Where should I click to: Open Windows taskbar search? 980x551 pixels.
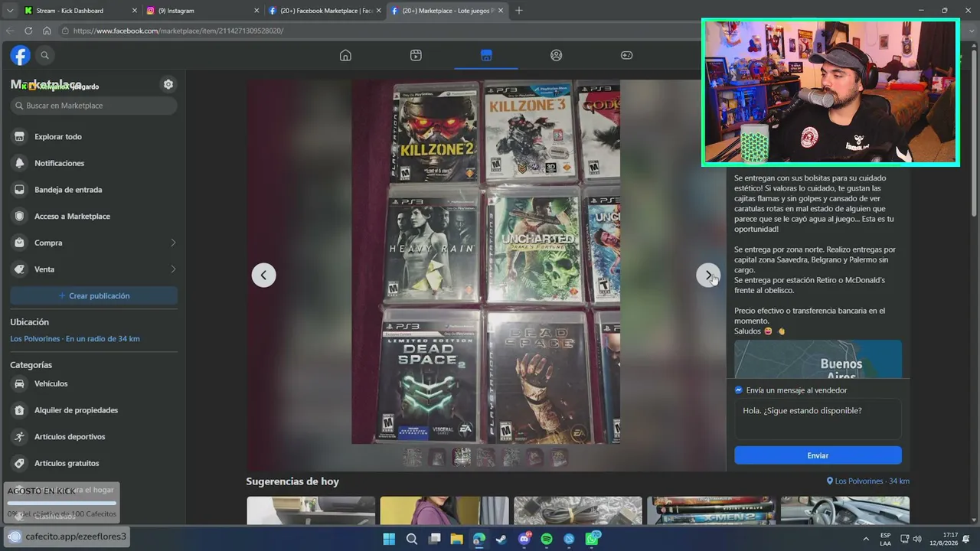point(411,539)
